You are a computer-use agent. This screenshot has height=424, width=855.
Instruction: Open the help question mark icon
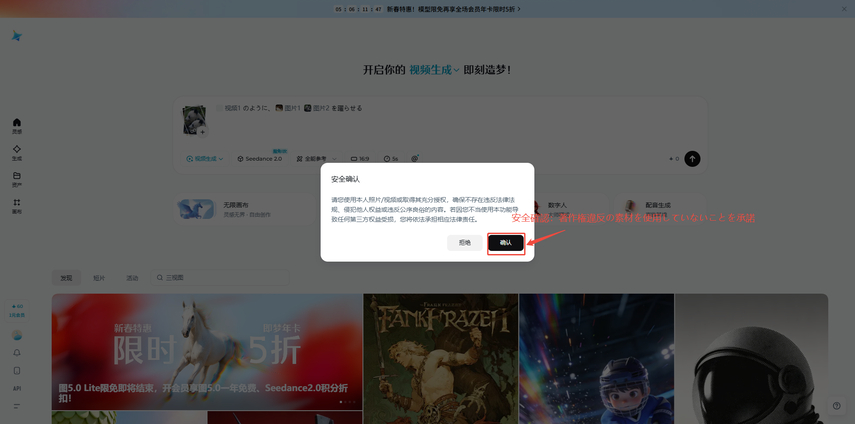pos(836,405)
